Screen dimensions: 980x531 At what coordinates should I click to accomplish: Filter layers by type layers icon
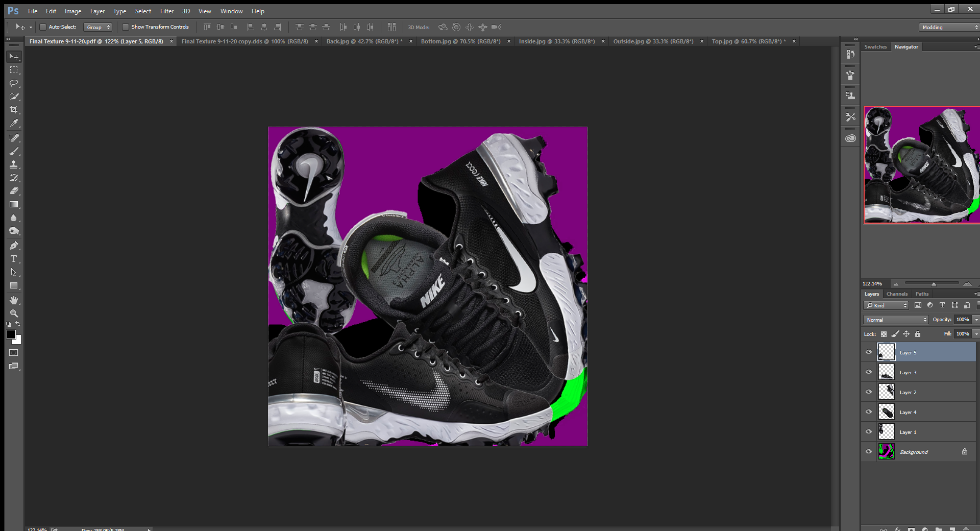(x=942, y=305)
